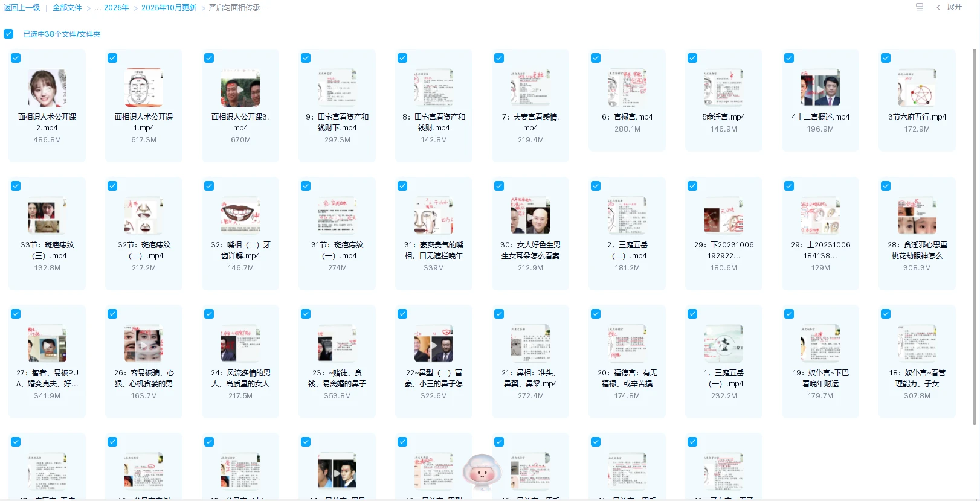
Task: Open thumbnail of 22~鼻型（二）富豪
Action: 434,344
